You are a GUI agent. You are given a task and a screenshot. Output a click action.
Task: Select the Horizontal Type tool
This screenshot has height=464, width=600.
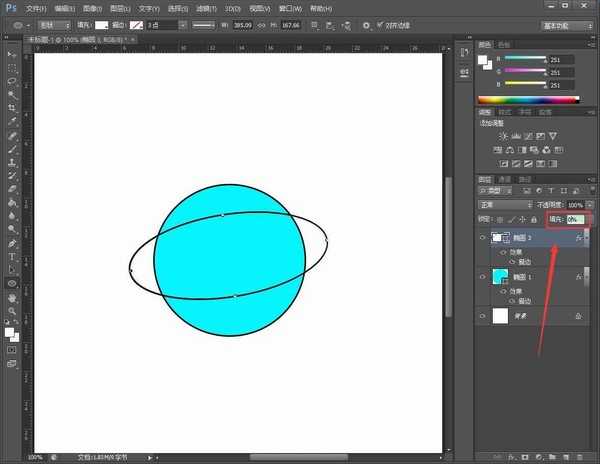12,256
